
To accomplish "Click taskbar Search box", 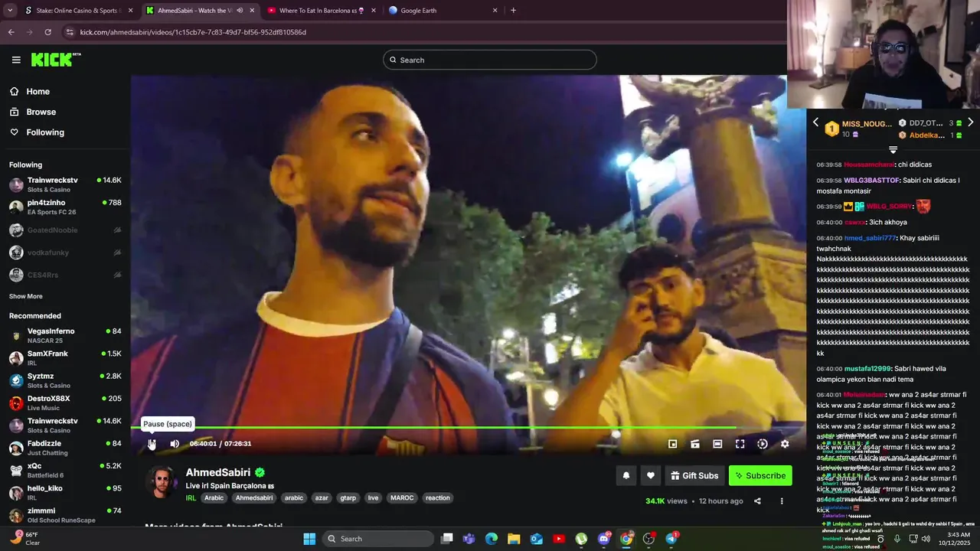I will point(378,539).
